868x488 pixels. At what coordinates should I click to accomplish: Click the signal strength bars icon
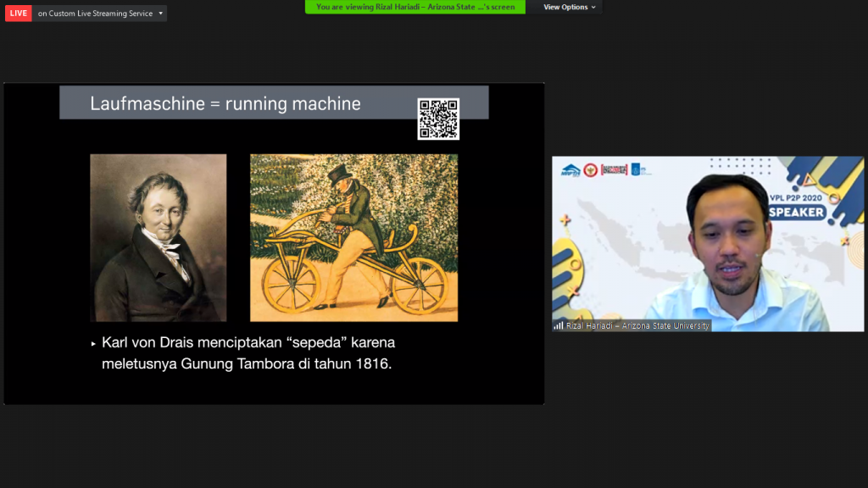point(559,325)
